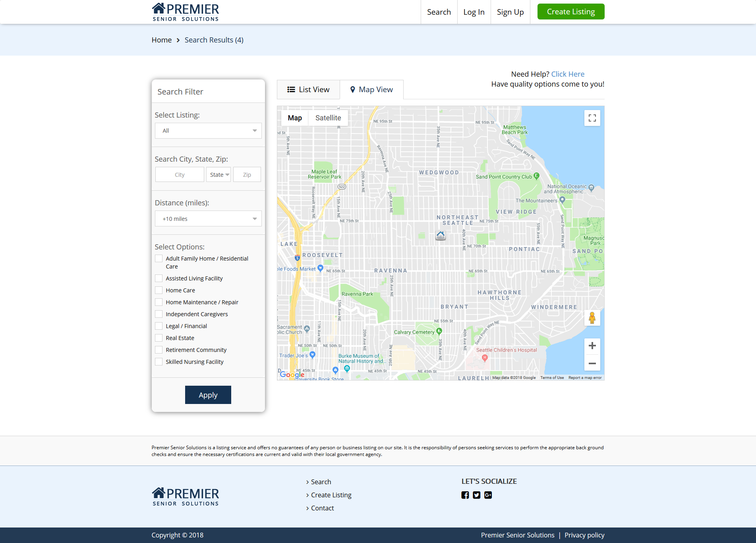Open map Terms of Use link
Image resolution: width=756 pixels, height=543 pixels.
[x=552, y=378]
